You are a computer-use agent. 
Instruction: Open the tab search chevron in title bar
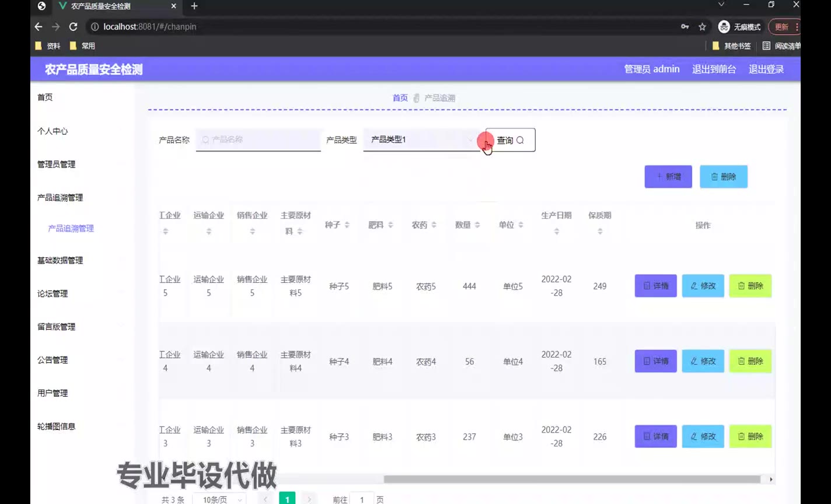[x=721, y=5]
